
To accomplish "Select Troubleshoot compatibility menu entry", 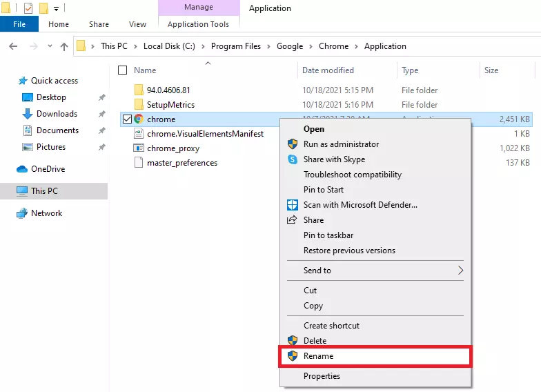I will pos(375,174).
